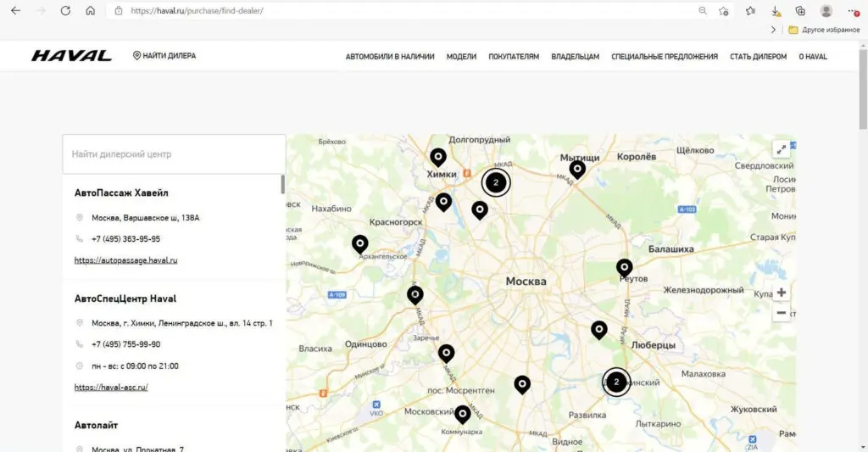Screen dimensions: 868x452
Task: Click the Найти дилера location link
Action: coord(164,56)
